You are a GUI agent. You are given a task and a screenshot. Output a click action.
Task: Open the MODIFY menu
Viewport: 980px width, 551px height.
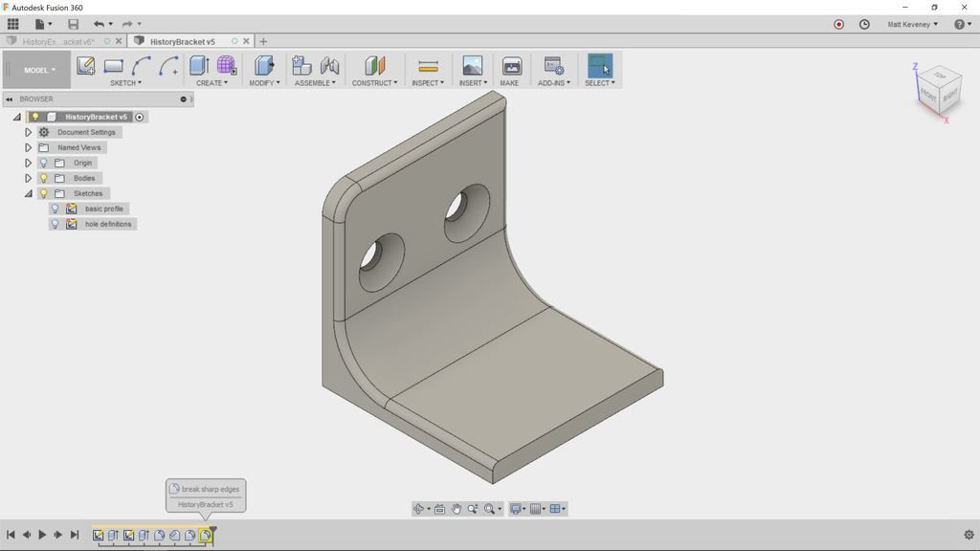264,83
